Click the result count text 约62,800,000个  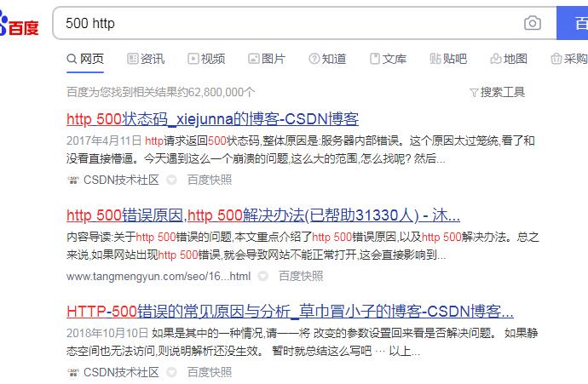(x=160, y=92)
